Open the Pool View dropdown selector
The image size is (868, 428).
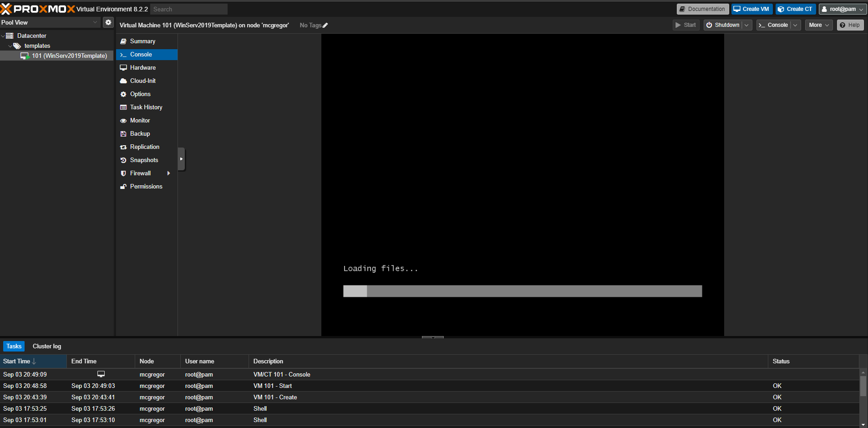(50, 22)
